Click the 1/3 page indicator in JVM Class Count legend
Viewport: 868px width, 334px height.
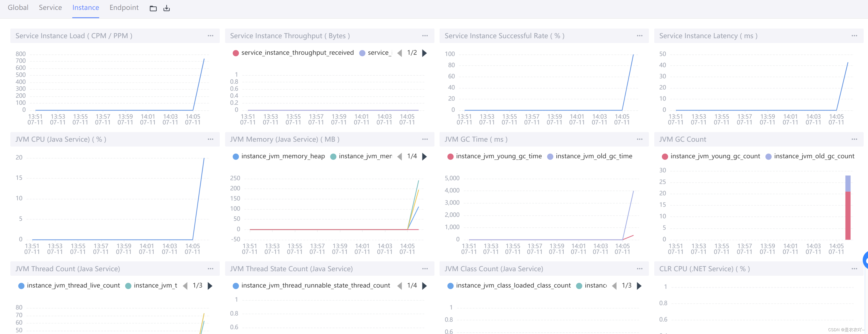click(x=626, y=286)
